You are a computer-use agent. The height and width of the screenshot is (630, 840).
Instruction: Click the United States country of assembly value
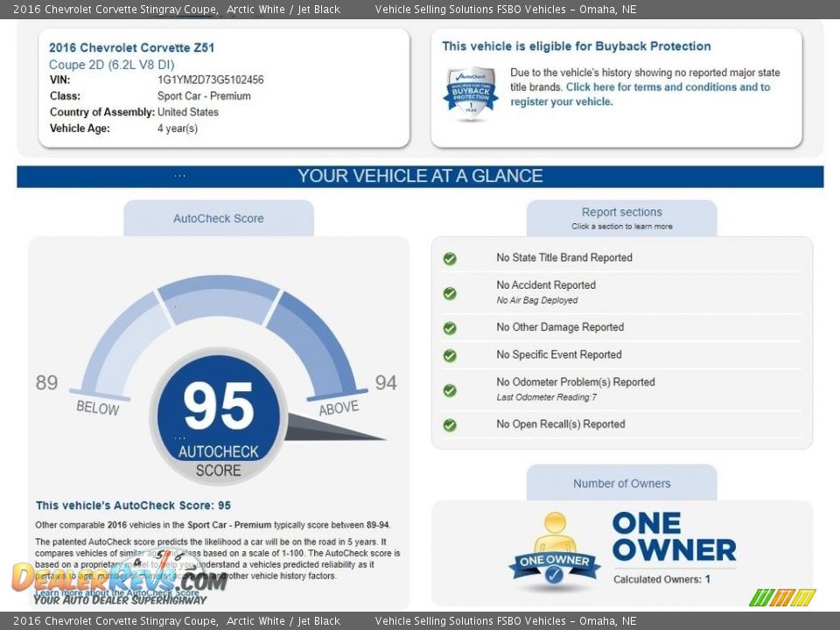point(188,112)
